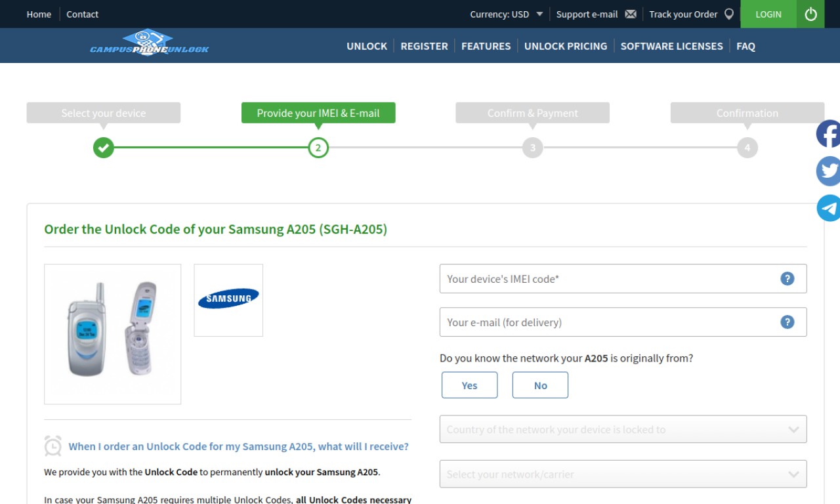
Task: Click the 'what will I receive?' question heading
Action: tap(238, 446)
